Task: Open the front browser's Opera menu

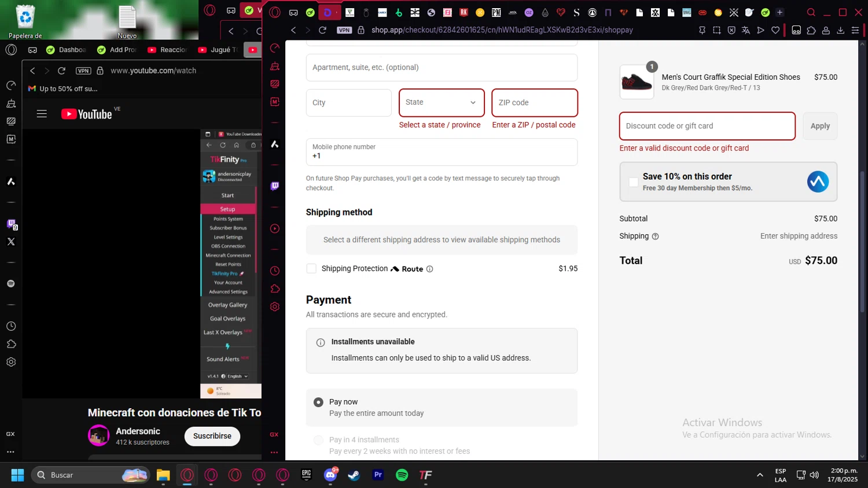Action: point(275,12)
